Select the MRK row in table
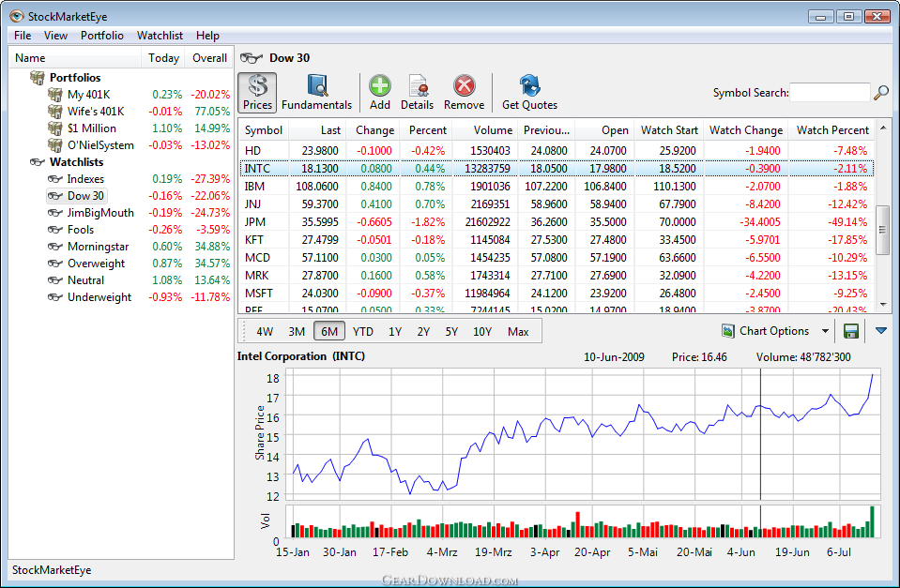The image size is (900, 588). [557, 276]
